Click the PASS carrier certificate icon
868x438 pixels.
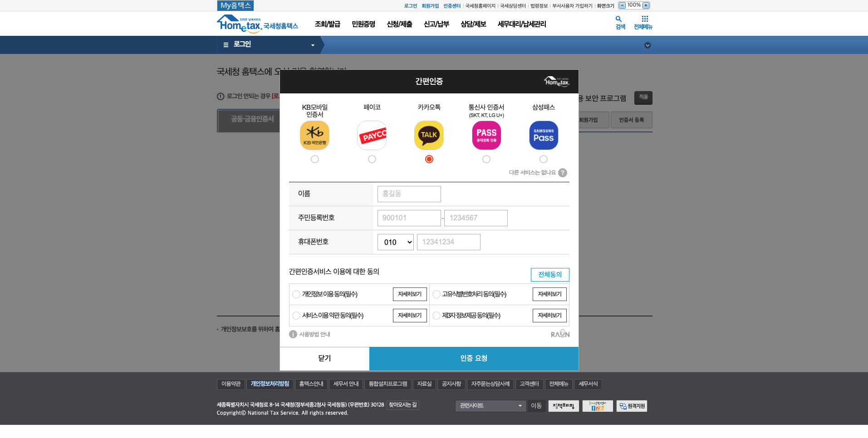pos(486,135)
